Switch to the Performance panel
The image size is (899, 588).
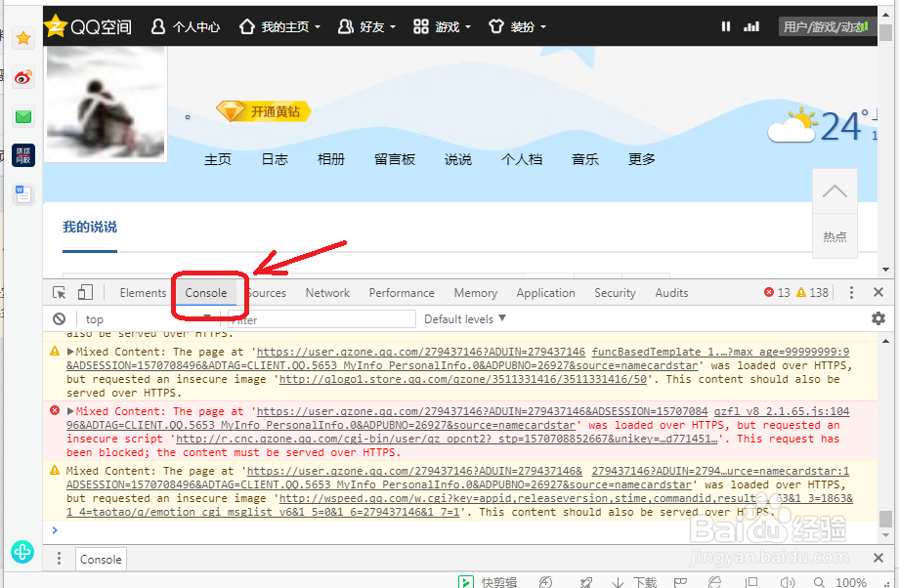click(x=402, y=293)
